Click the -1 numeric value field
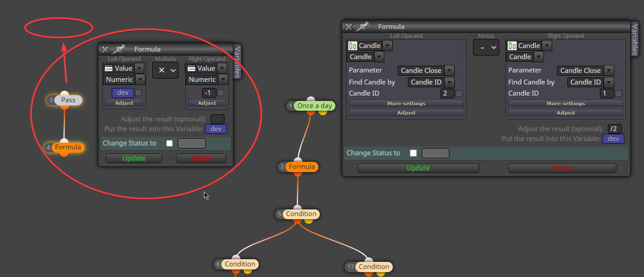 (x=208, y=93)
